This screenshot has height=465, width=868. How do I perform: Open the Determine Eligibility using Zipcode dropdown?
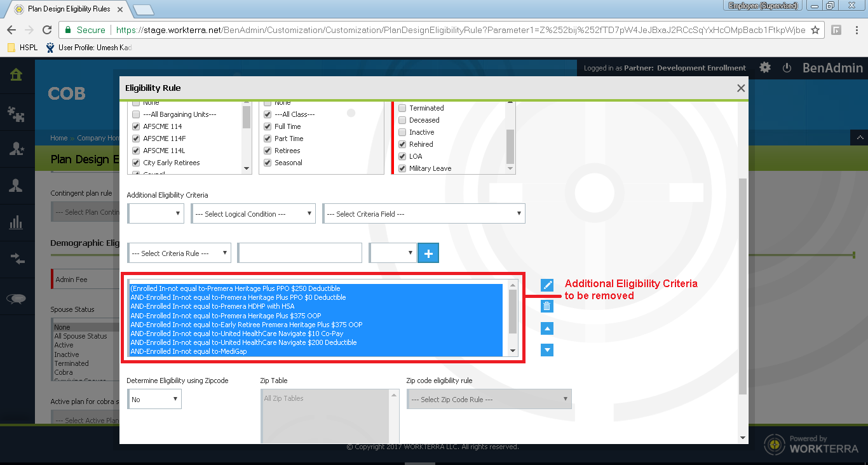pyautogui.click(x=154, y=399)
